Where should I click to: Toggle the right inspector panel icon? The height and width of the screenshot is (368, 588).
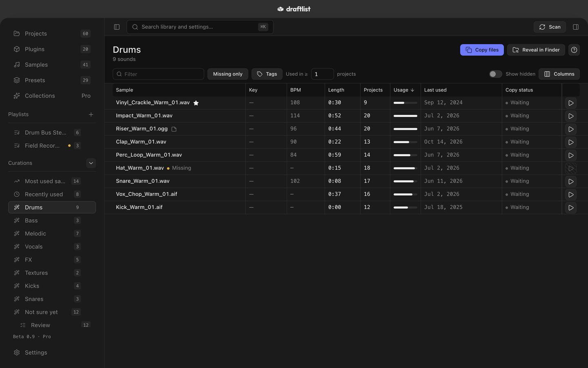576,27
